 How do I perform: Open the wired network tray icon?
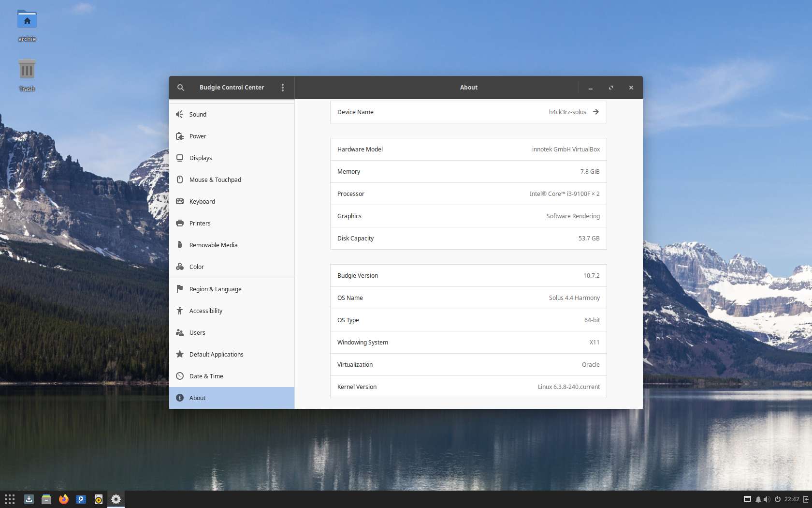click(x=747, y=499)
